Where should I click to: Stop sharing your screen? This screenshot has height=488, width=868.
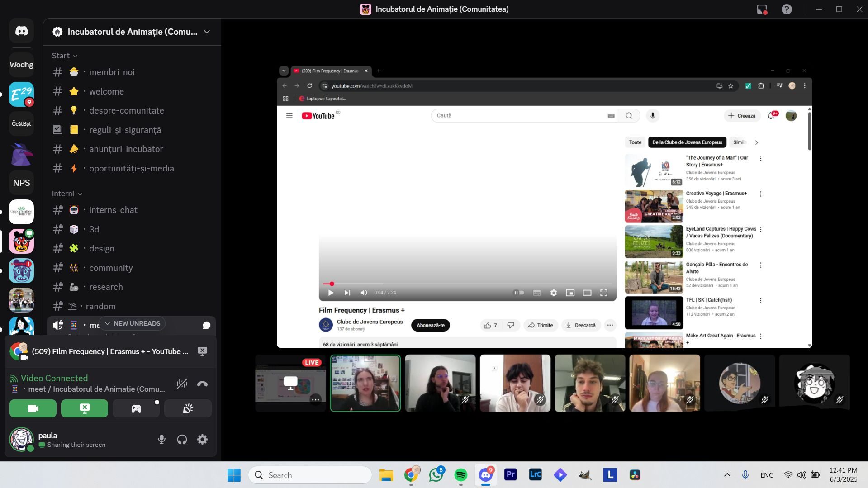(85, 409)
